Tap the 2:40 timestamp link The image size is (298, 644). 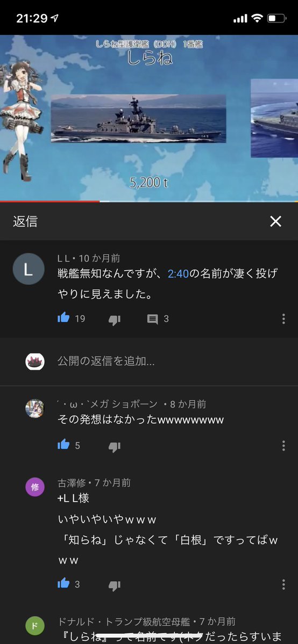click(x=178, y=274)
